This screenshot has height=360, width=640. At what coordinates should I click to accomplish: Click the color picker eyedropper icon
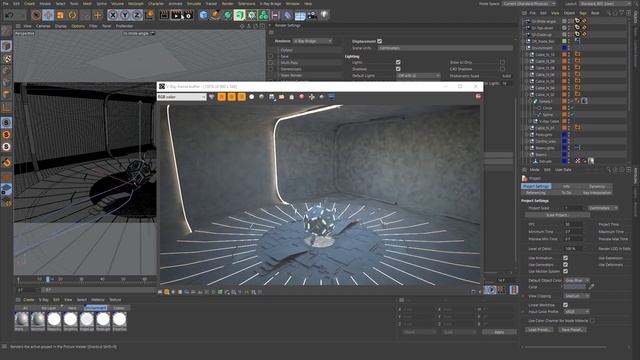(x=591, y=287)
